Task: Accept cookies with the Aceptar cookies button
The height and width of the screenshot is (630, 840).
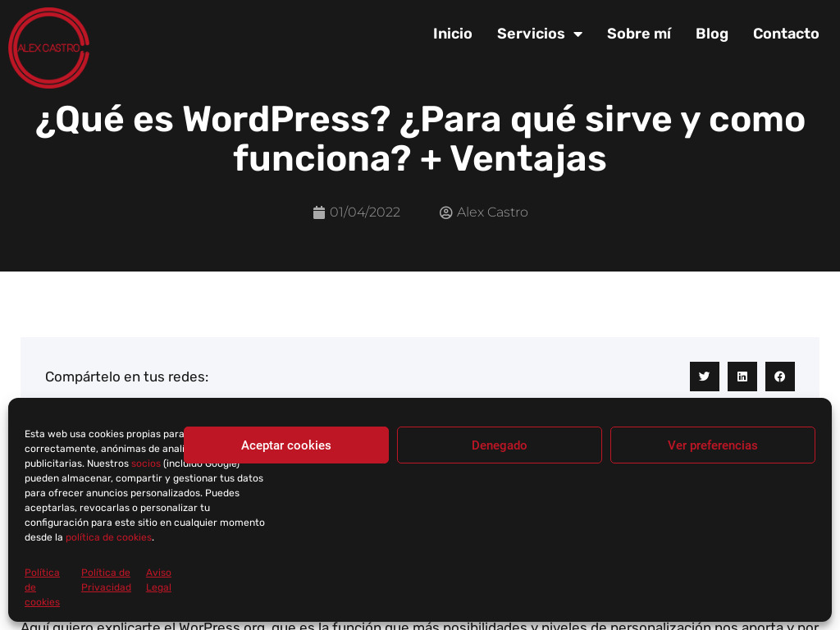Action: pyautogui.click(x=285, y=445)
